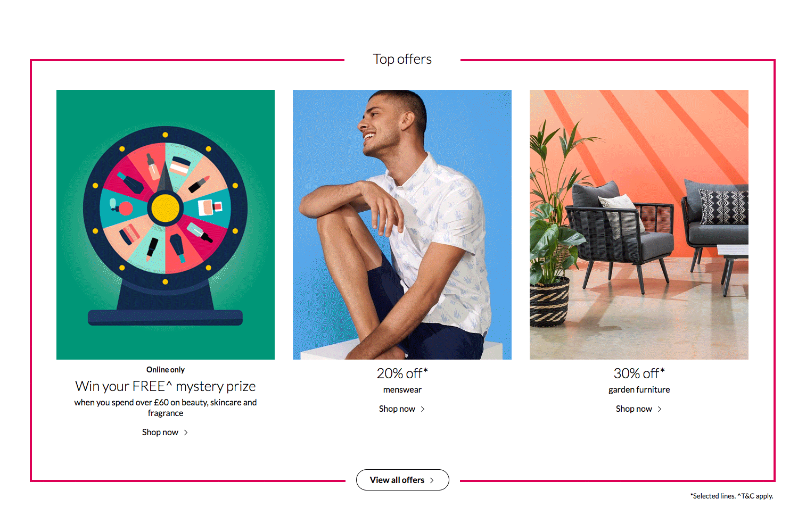Open the menswear model photo
The image size is (806, 532).
pos(402,225)
